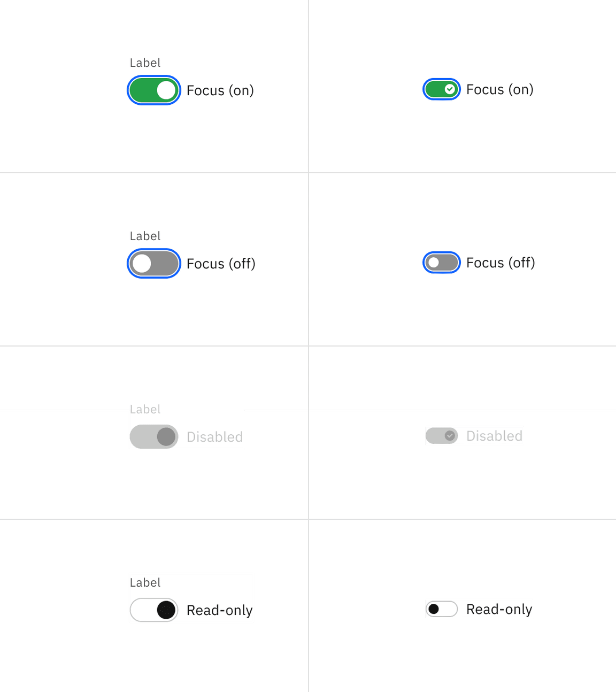Click 'Disabled' text beside the large toggle
Image resolution: width=616 pixels, height=692 pixels.
pyautogui.click(x=214, y=437)
